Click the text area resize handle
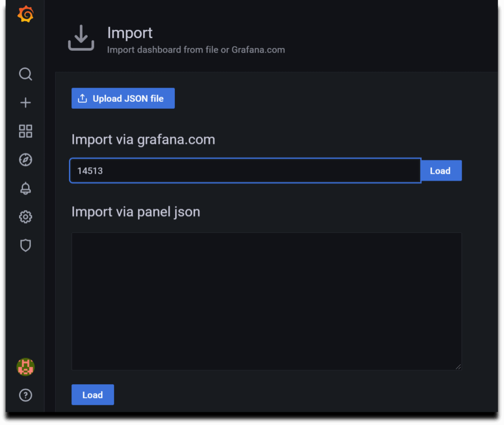 tap(458, 367)
